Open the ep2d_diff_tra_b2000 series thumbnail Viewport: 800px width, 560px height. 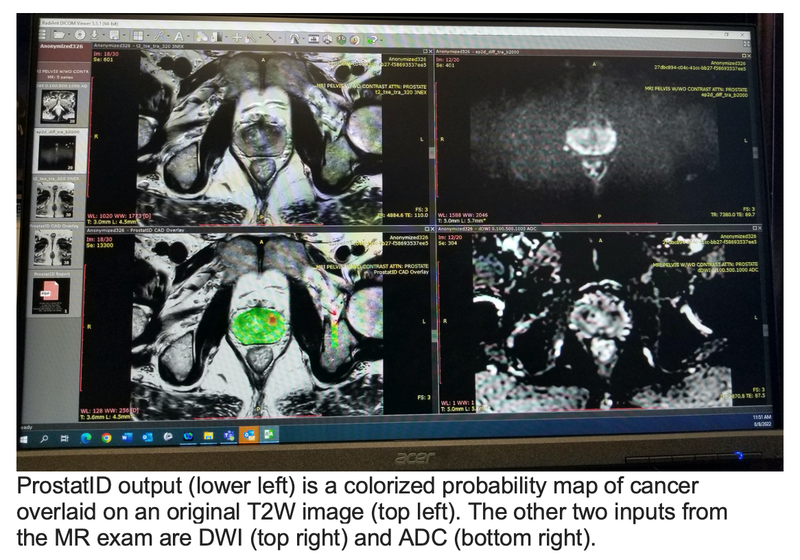tap(57, 152)
